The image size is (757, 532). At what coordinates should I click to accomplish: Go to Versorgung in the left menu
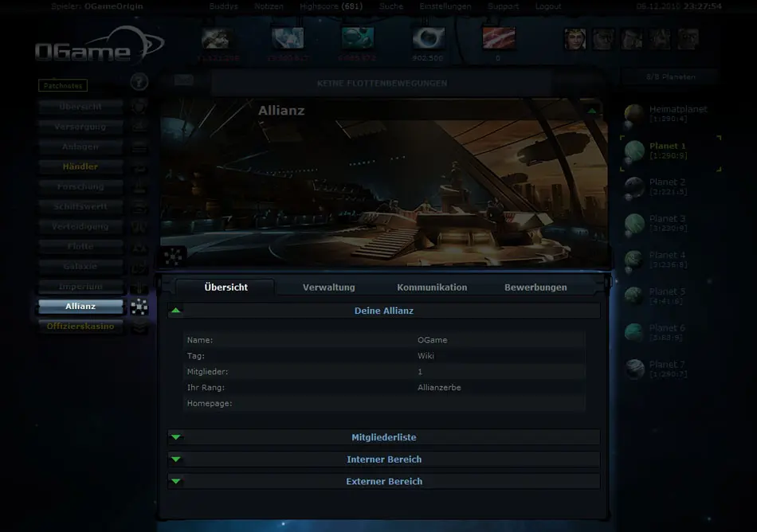click(x=80, y=127)
